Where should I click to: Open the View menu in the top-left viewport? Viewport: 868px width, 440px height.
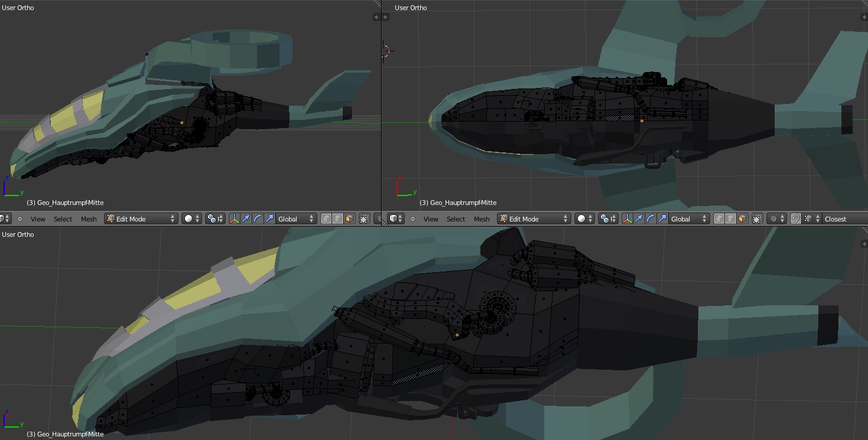point(38,219)
